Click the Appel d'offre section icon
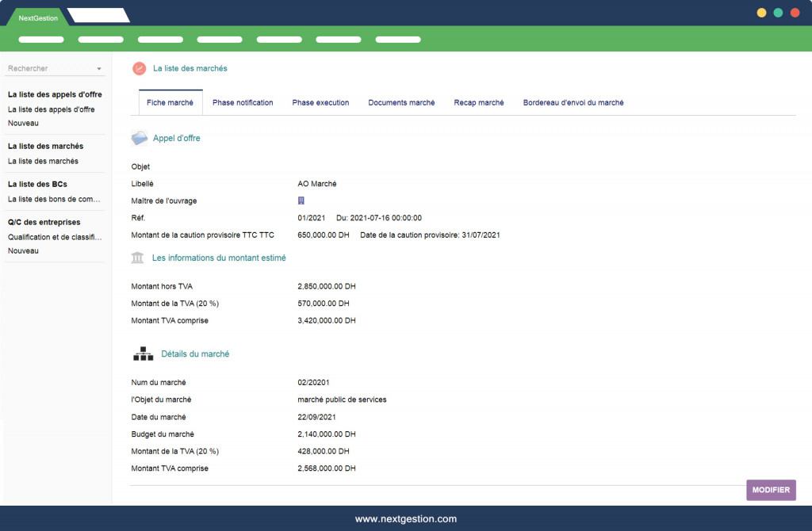The image size is (812, 531). pyautogui.click(x=139, y=138)
